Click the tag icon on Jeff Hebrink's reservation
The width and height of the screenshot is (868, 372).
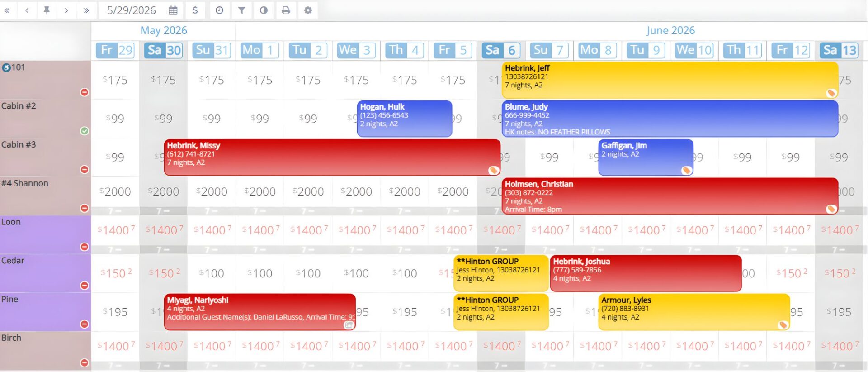[831, 93]
